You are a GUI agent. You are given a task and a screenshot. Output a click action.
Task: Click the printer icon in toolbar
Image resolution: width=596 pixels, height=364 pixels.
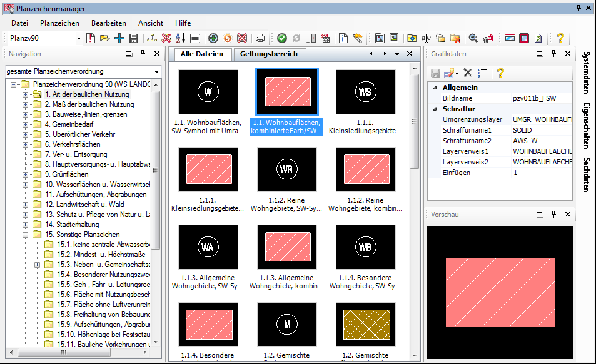point(260,39)
